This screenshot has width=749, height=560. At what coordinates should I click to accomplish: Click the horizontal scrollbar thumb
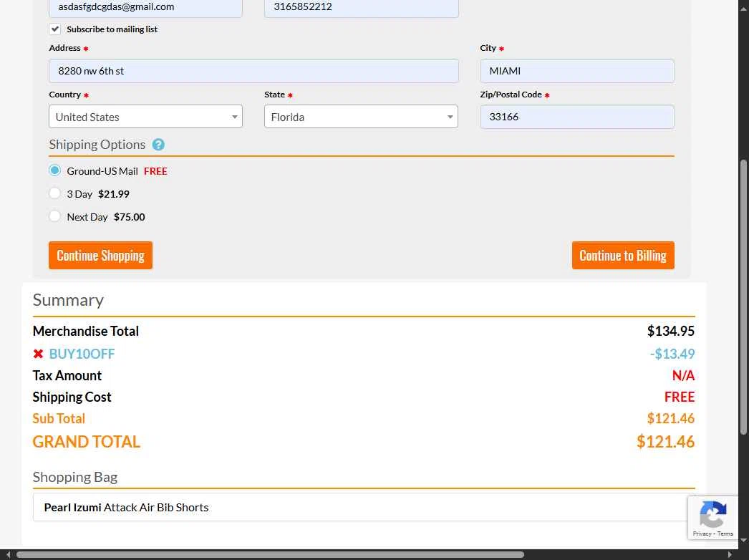click(270, 555)
